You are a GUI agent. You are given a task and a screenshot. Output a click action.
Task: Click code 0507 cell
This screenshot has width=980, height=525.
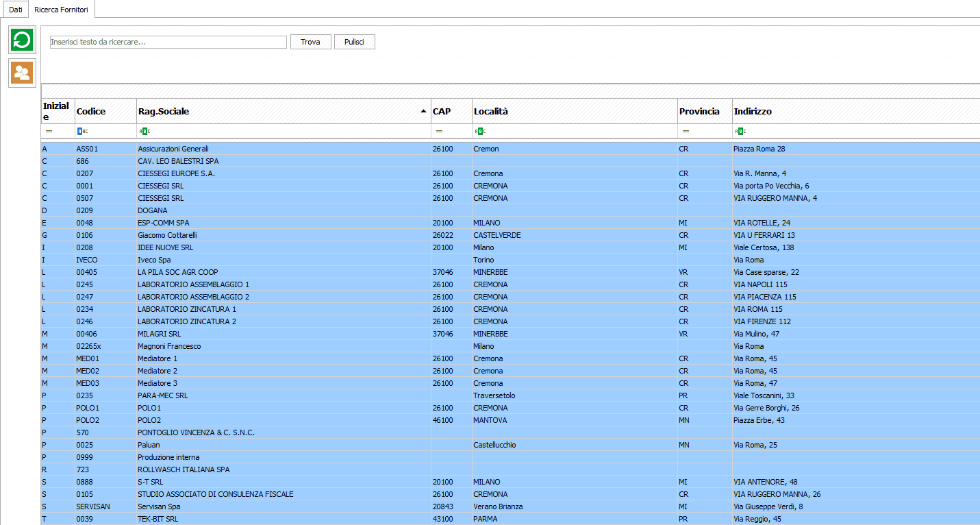pyautogui.click(x=105, y=198)
